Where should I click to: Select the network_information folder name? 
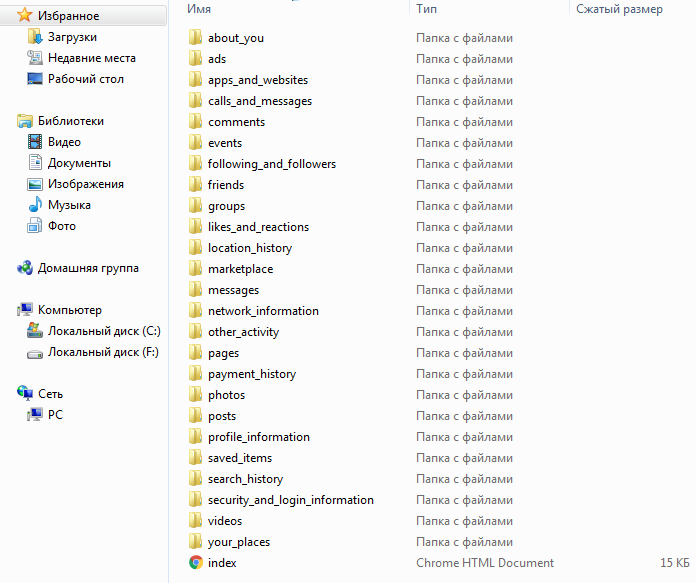click(x=263, y=311)
